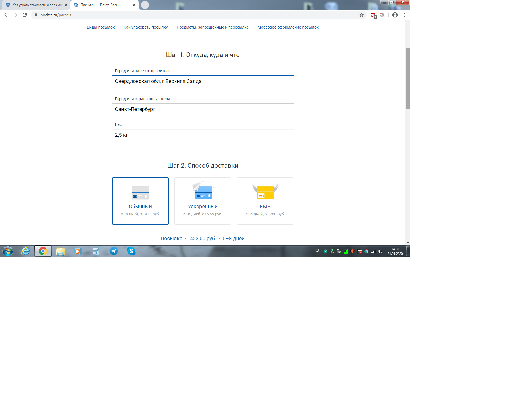Click the browser back arrow
The height and width of the screenshot is (398, 532).
coord(6,15)
